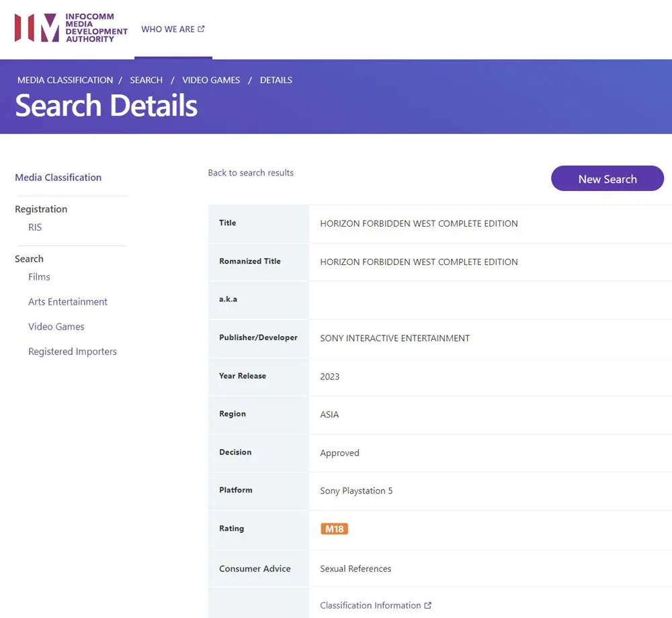Click the Romanized Title row label

[x=250, y=261]
